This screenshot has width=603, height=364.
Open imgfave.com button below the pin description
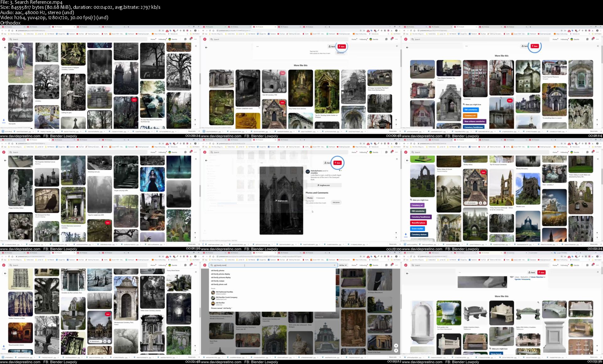(x=323, y=185)
